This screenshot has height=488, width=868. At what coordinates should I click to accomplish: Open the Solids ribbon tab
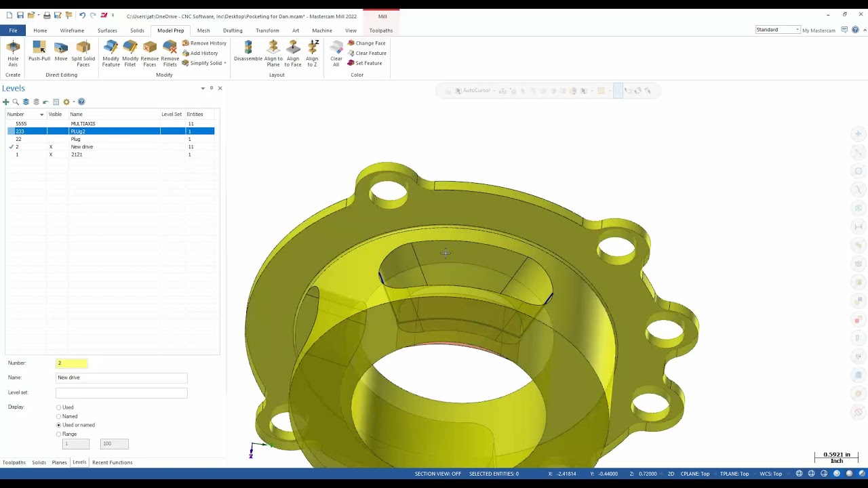click(137, 30)
